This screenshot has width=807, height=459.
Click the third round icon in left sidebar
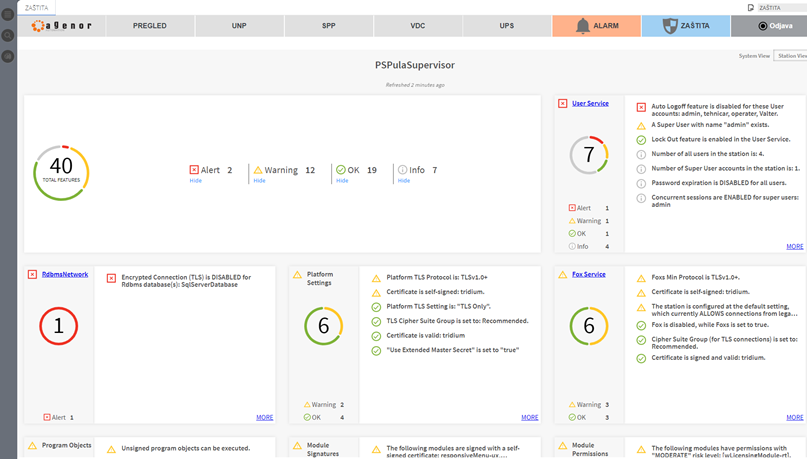(x=8, y=56)
